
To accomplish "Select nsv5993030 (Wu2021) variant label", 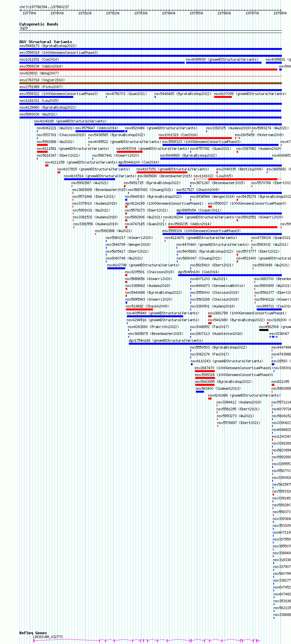I will (x=38, y=114).
